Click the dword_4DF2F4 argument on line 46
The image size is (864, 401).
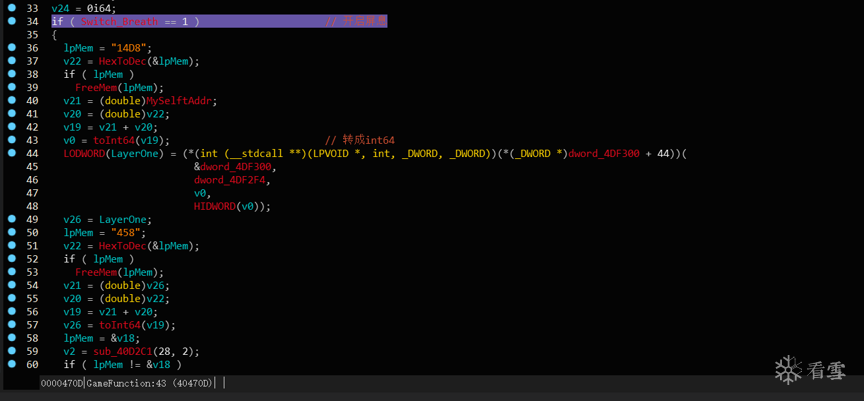(x=231, y=180)
